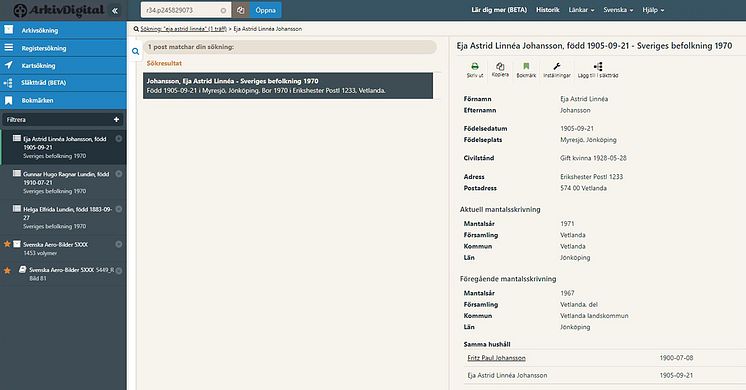Viewport: 746px width, 390px height.
Task: Click the Registersökning list icon
Action: [x=9, y=47]
